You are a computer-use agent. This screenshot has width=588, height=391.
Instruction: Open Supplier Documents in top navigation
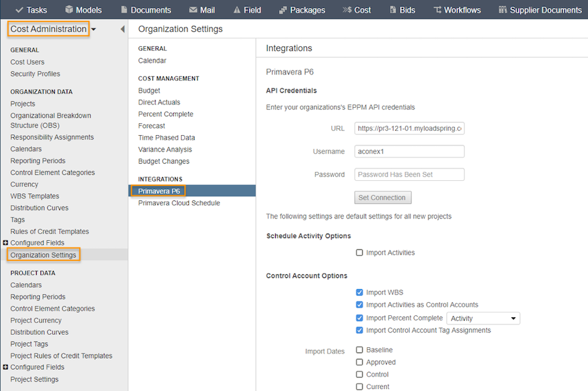(540, 10)
